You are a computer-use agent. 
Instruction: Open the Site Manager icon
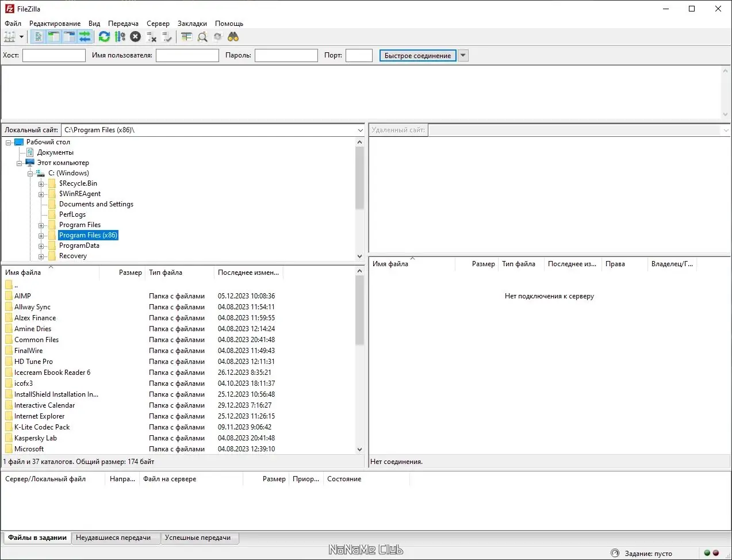10,37
